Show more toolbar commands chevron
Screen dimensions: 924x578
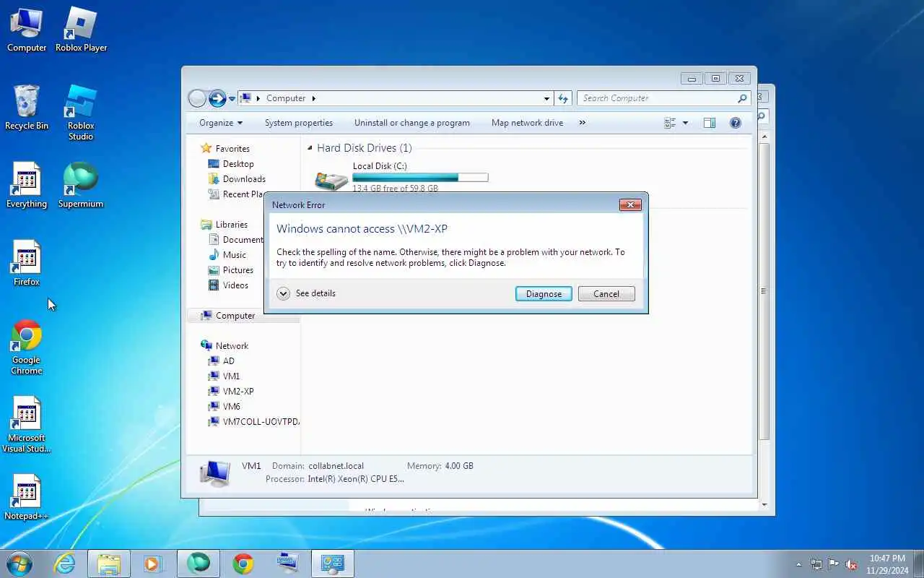583,123
